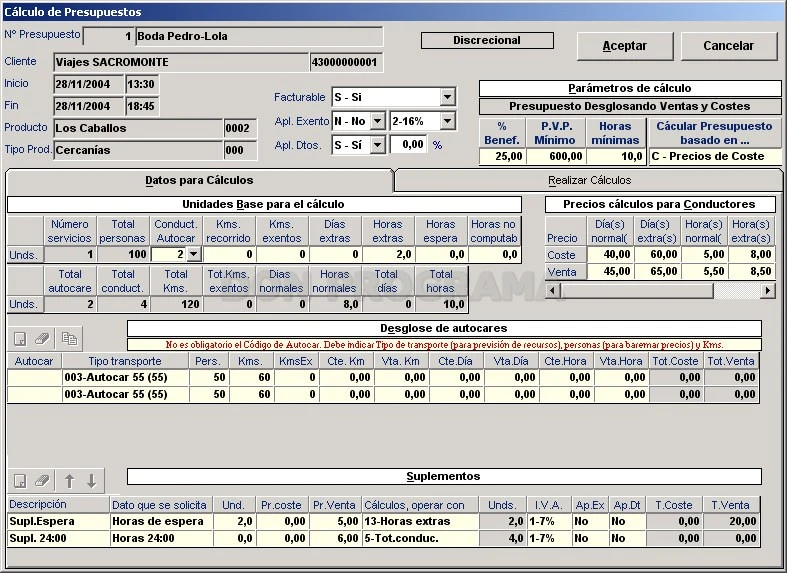Click the Precios cálculos para Conductores header
The height and width of the screenshot is (573, 787).
[660, 204]
